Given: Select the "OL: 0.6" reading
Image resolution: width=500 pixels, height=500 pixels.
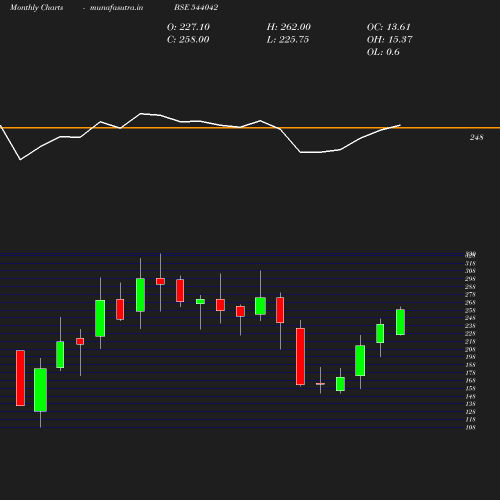Looking at the screenshot, I should coord(383,52).
